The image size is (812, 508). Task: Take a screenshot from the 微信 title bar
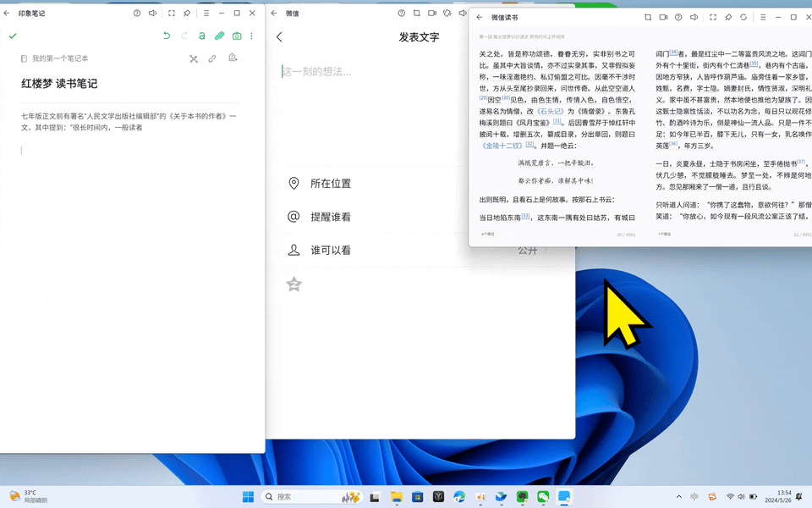[416, 13]
